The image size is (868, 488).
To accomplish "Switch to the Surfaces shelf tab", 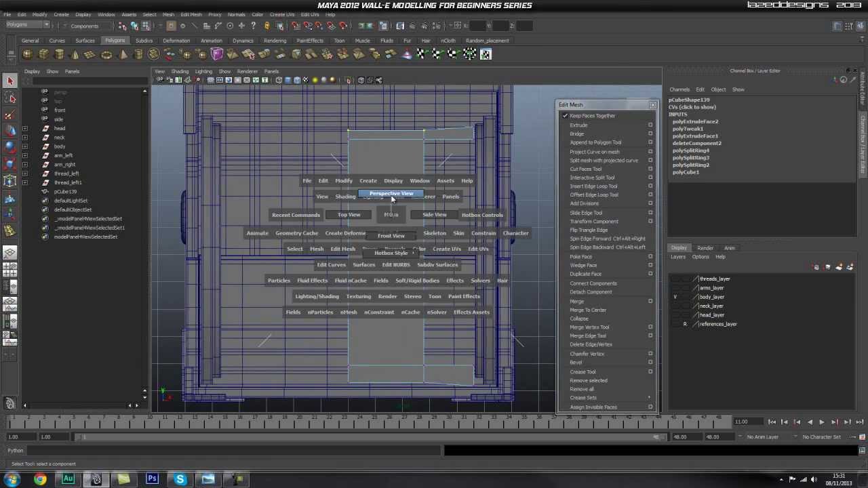I will pos(85,41).
